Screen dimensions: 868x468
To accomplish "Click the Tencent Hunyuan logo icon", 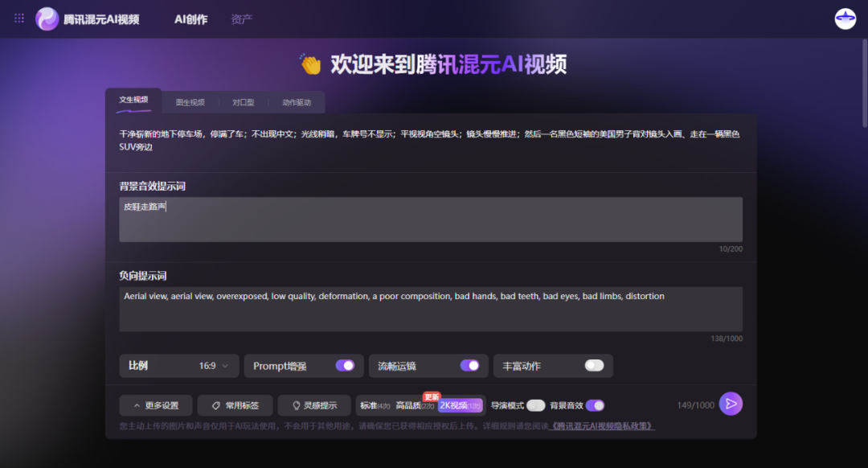I will tap(47, 18).
